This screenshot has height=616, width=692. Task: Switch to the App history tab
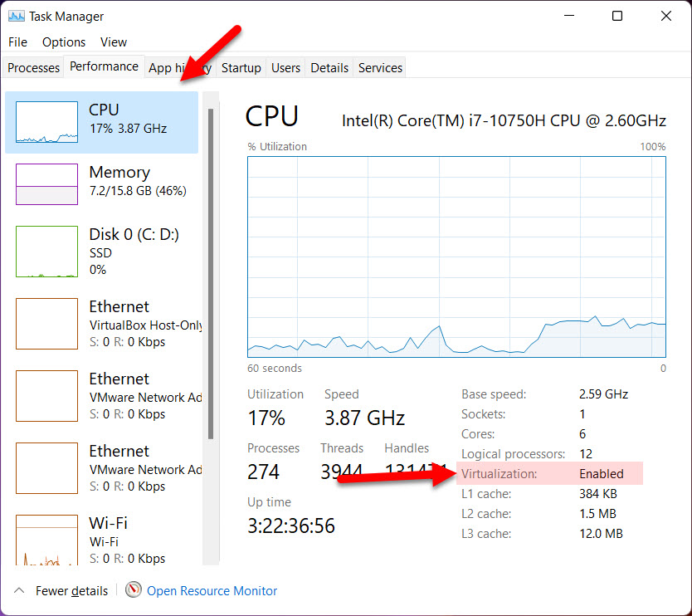pyautogui.click(x=179, y=67)
